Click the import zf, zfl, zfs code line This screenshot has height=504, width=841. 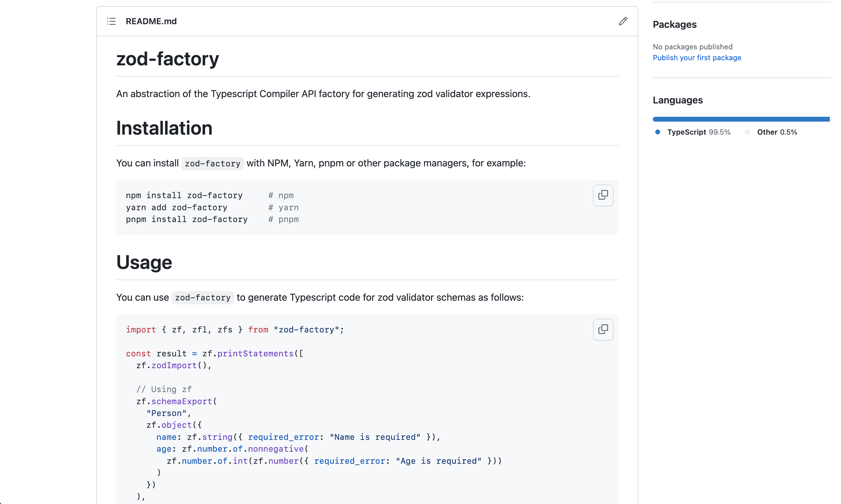tap(235, 329)
